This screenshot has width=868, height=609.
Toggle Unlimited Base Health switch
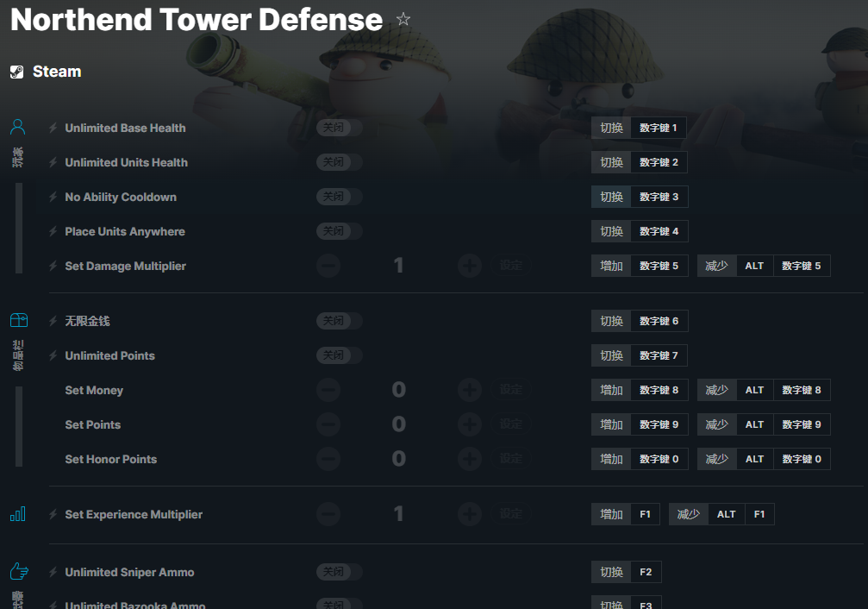point(340,128)
